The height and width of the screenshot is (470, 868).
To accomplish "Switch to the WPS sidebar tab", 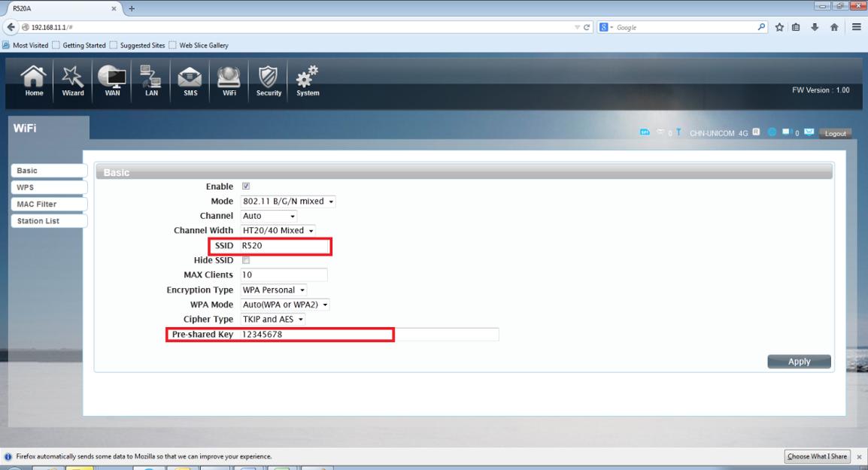I will (49, 188).
